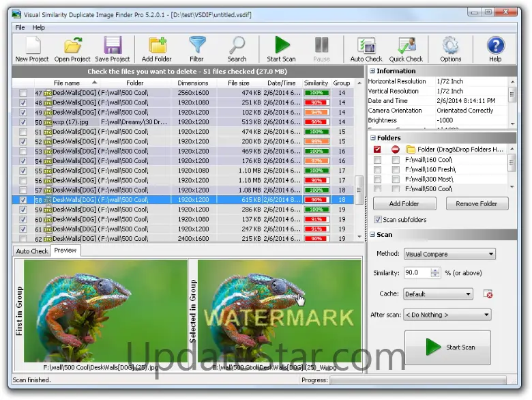This screenshot has height=400, width=532.
Task: Click the Start Scan toolbar play icon
Action: coord(281,49)
